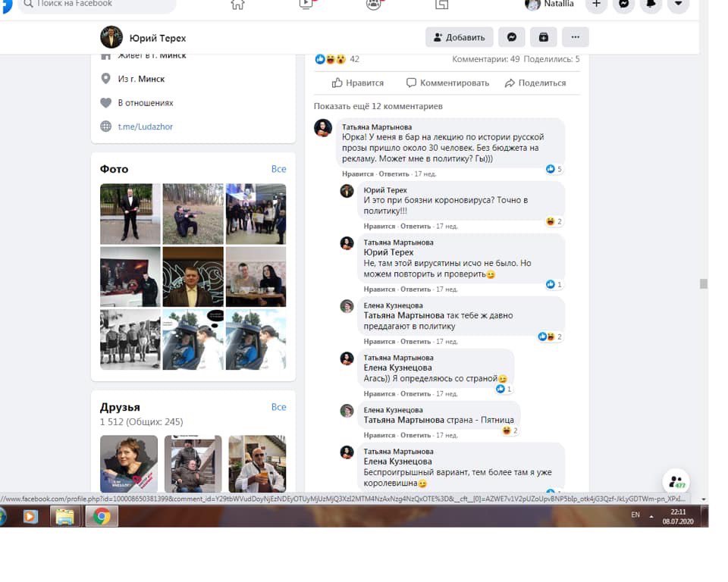728x582 pixels.
Task: Open media player from Windows taskbar
Action: coord(30,516)
